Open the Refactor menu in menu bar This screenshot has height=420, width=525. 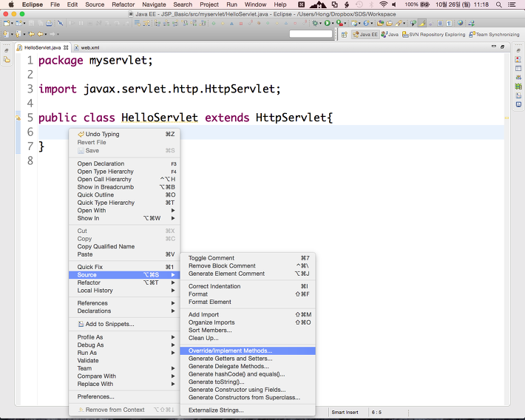tap(123, 4)
